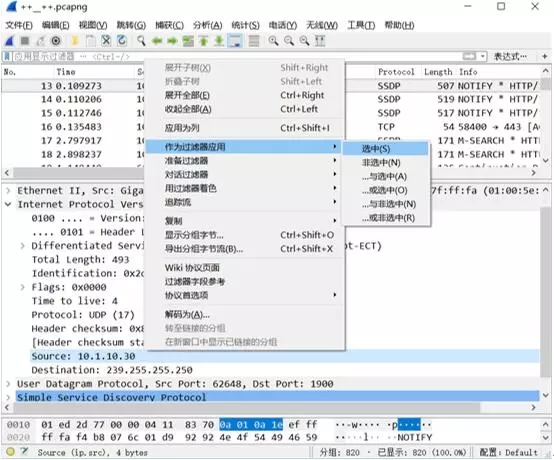Viewport: 554px width, 460px height.
Task: Go to a specific packet number icon
Action: point(188,41)
